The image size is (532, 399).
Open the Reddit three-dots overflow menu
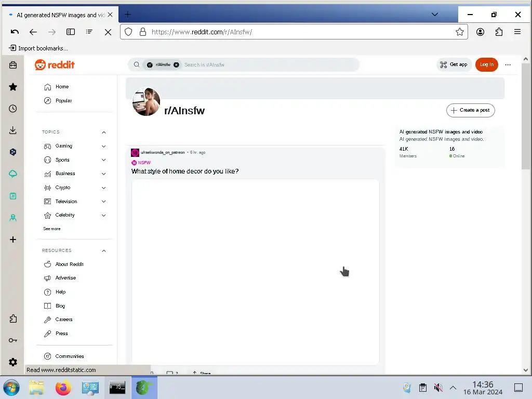coord(508,64)
